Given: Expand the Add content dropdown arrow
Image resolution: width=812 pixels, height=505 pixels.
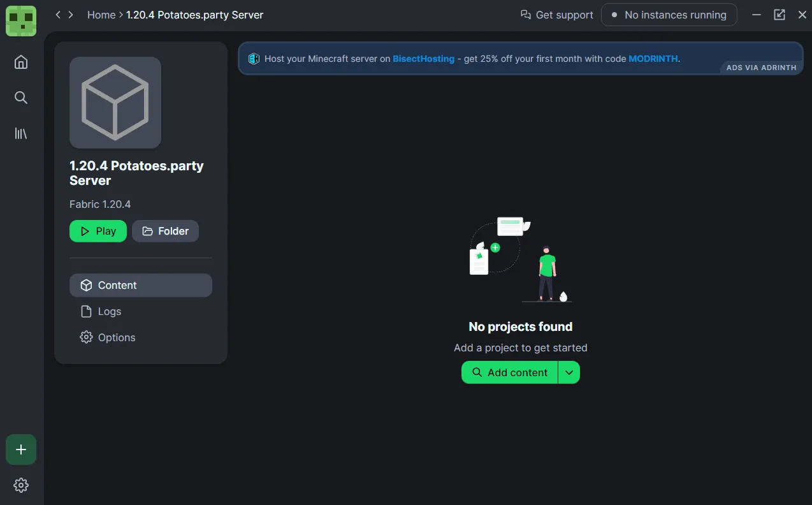Looking at the screenshot, I should pyautogui.click(x=569, y=372).
